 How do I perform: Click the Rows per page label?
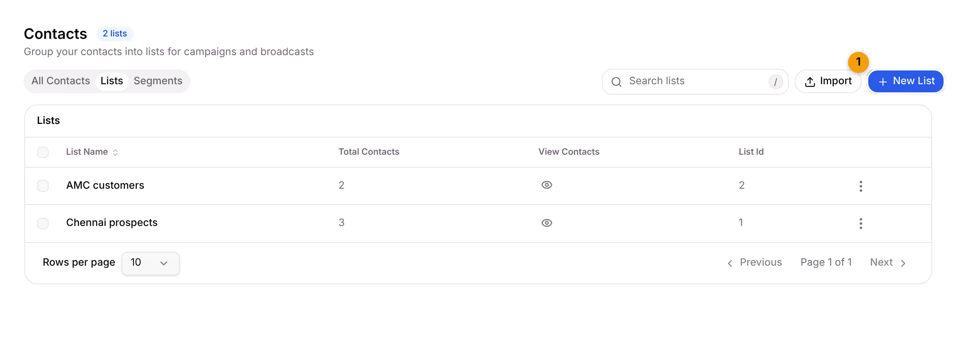click(79, 262)
